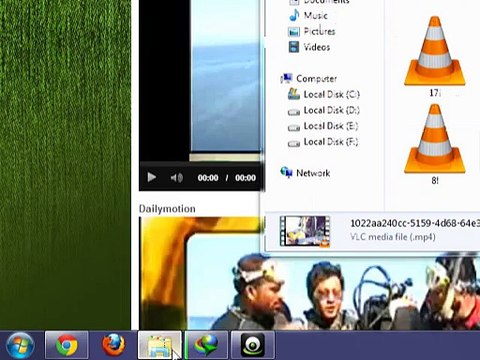The image size is (480, 360).
Task: Switch to Windows Explorer taskbar button
Action: (160, 345)
